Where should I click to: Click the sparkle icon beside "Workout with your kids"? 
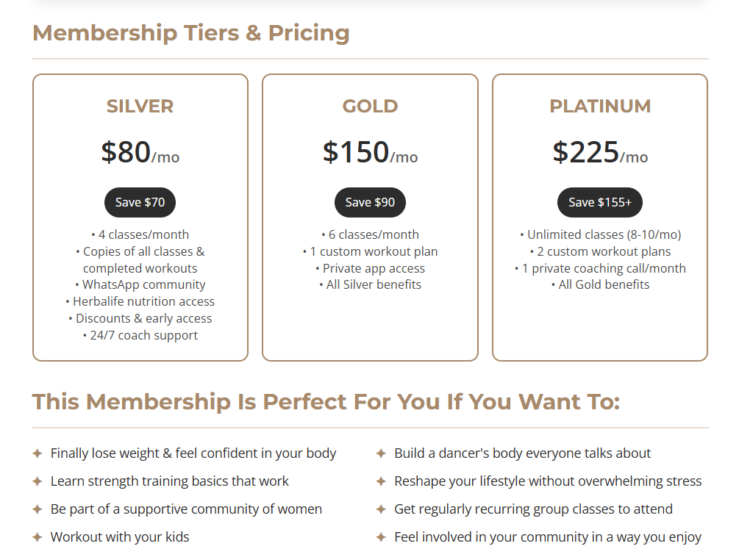[x=38, y=537]
